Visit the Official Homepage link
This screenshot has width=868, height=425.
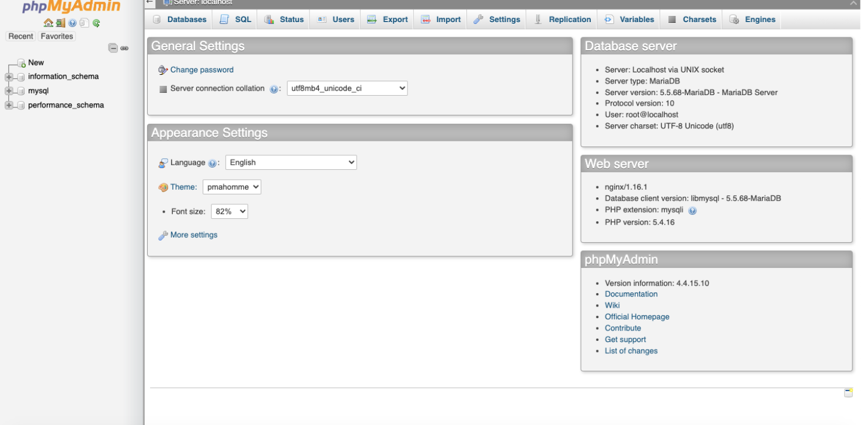click(637, 317)
